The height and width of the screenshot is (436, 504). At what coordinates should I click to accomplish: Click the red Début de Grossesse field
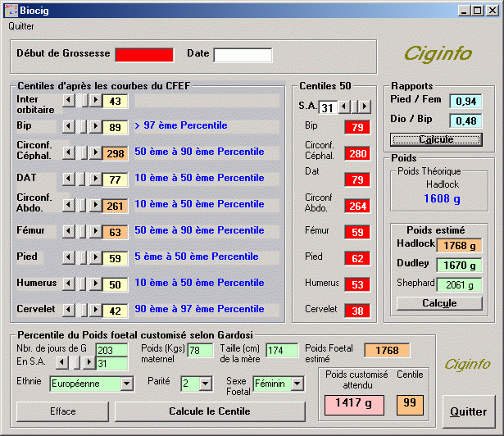point(144,55)
